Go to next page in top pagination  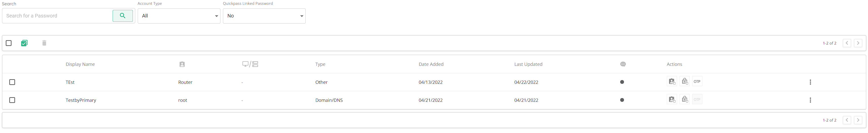click(x=858, y=43)
